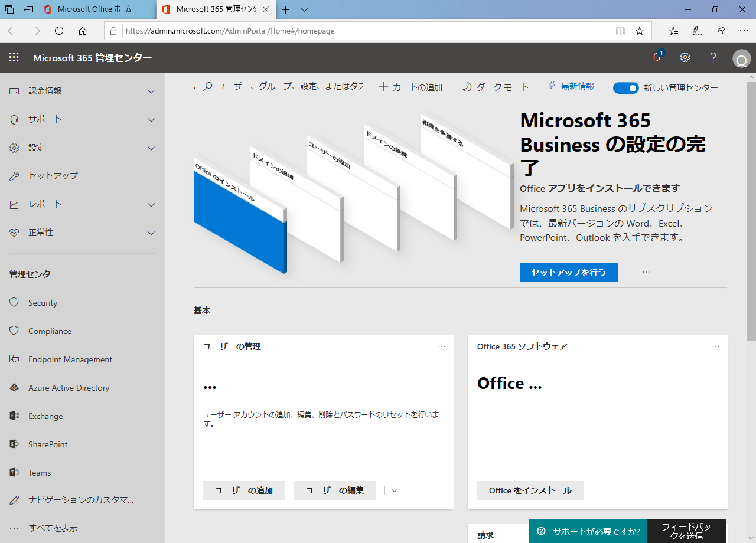Click the Endpoint Management icon
This screenshot has height=543, width=756.
tap(14, 359)
